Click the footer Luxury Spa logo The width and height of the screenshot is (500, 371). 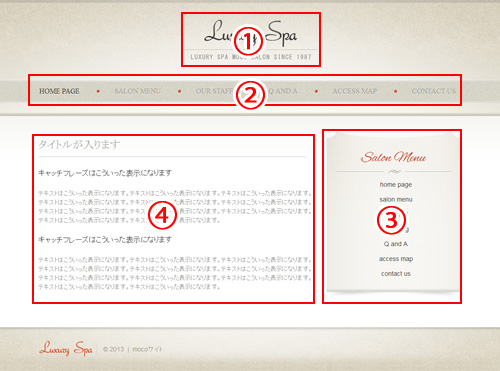[x=66, y=349]
